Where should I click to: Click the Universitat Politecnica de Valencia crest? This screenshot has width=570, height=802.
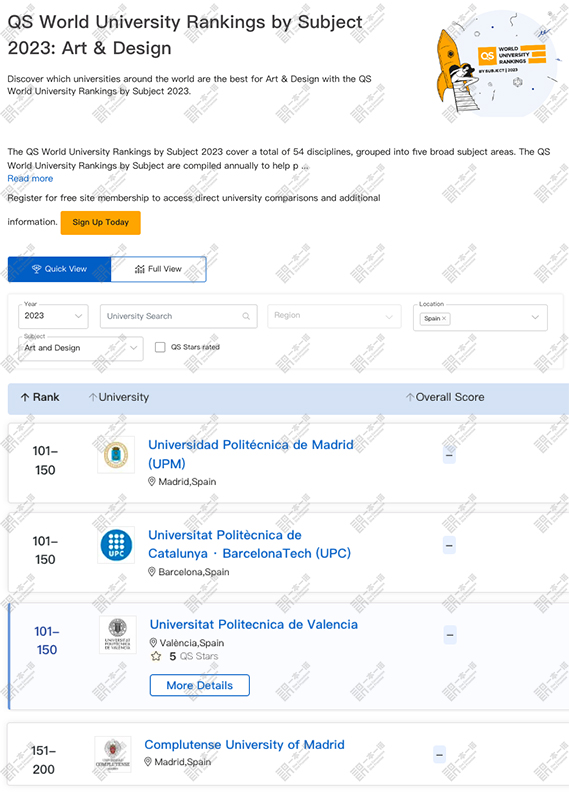tap(118, 634)
